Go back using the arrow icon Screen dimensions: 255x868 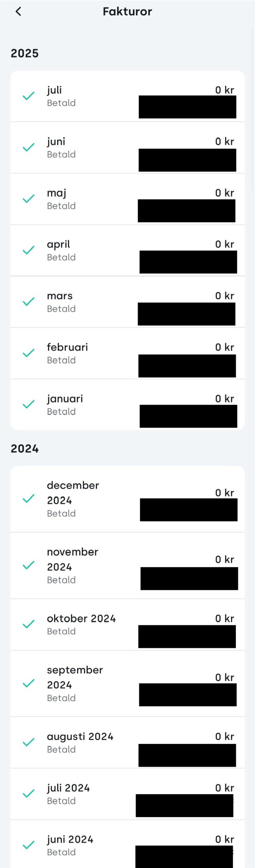18,11
